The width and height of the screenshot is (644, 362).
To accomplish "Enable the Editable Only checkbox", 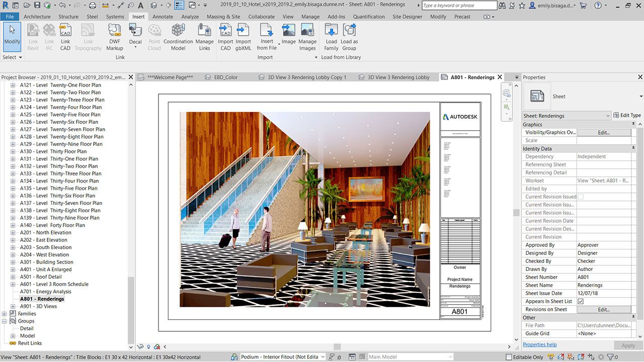I will point(509,357).
